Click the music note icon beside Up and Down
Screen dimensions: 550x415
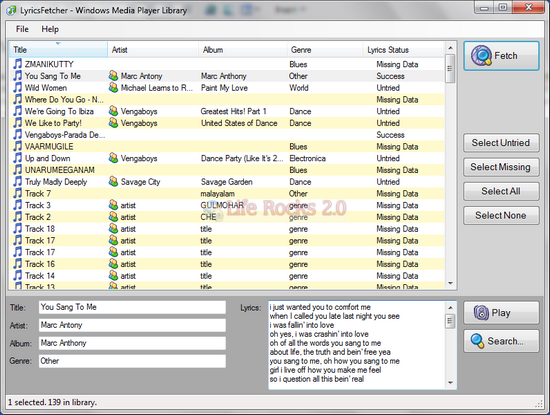pyautogui.click(x=17, y=158)
